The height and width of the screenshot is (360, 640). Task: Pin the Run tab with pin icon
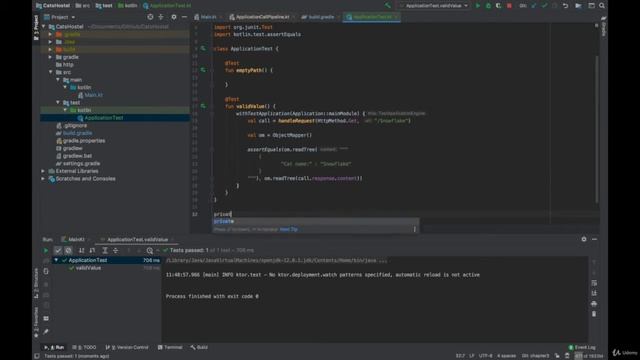click(46, 331)
